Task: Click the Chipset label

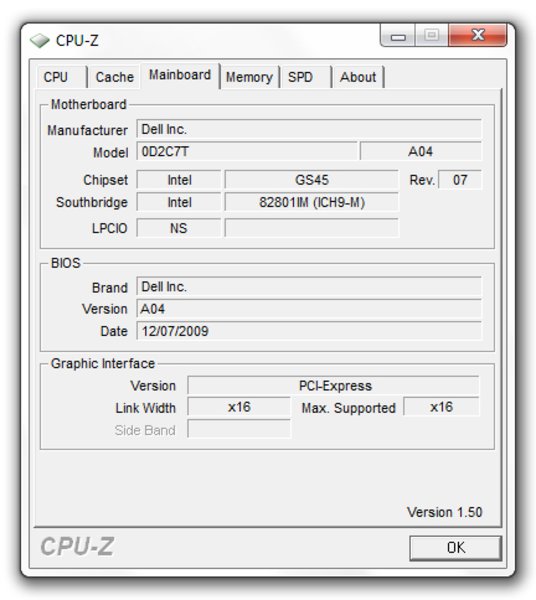Action: (x=106, y=180)
